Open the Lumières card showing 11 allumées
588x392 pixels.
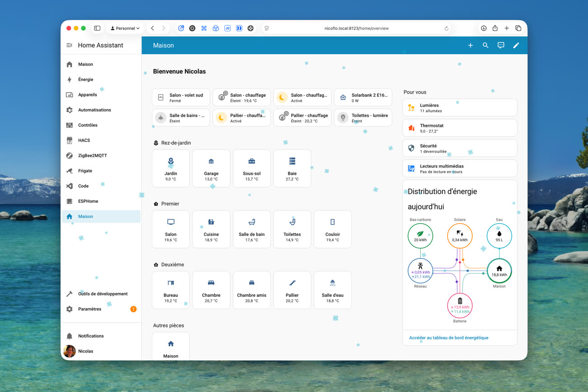[460, 108]
